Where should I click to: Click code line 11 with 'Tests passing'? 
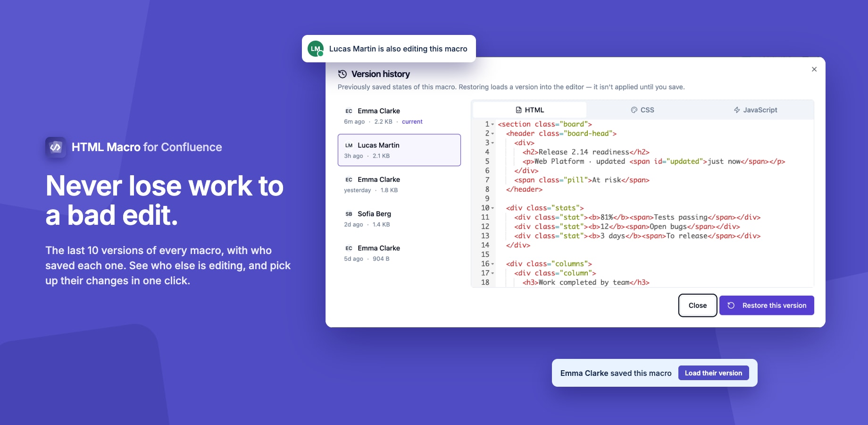pos(637,217)
